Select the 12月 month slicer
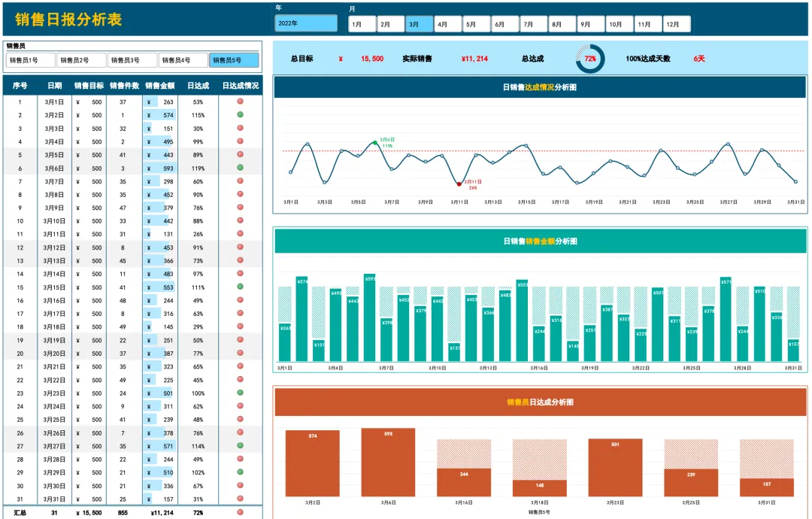 pyautogui.click(x=677, y=24)
